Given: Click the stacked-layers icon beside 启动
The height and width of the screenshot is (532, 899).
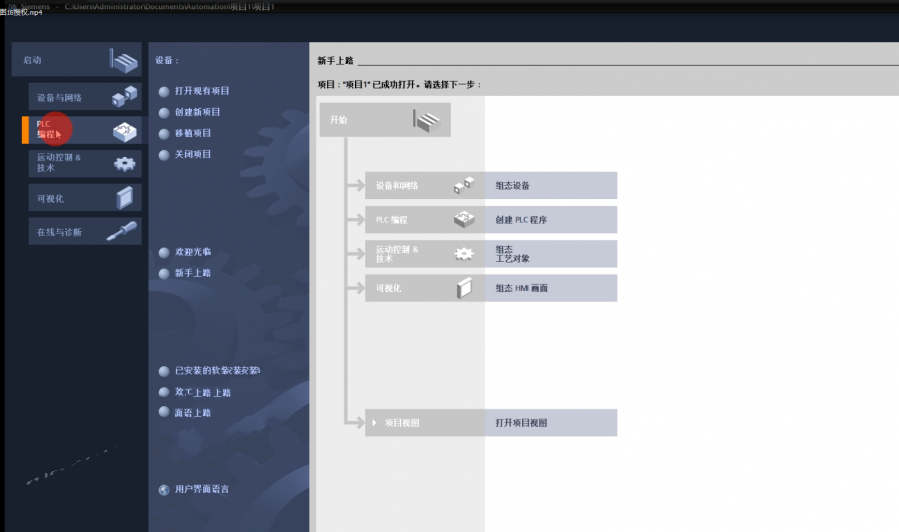Looking at the screenshot, I should [124, 60].
